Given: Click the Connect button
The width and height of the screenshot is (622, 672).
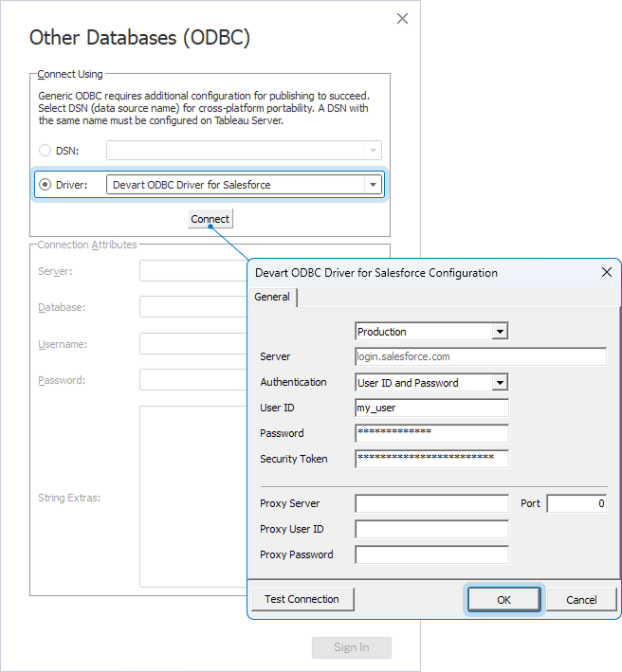Looking at the screenshot, I should (x=210, y=219).
